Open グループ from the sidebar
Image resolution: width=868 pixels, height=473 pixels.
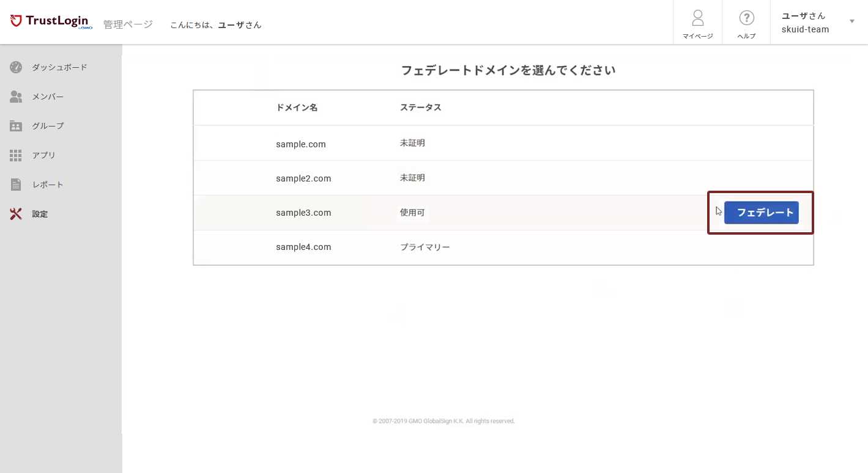pos(48,126)
